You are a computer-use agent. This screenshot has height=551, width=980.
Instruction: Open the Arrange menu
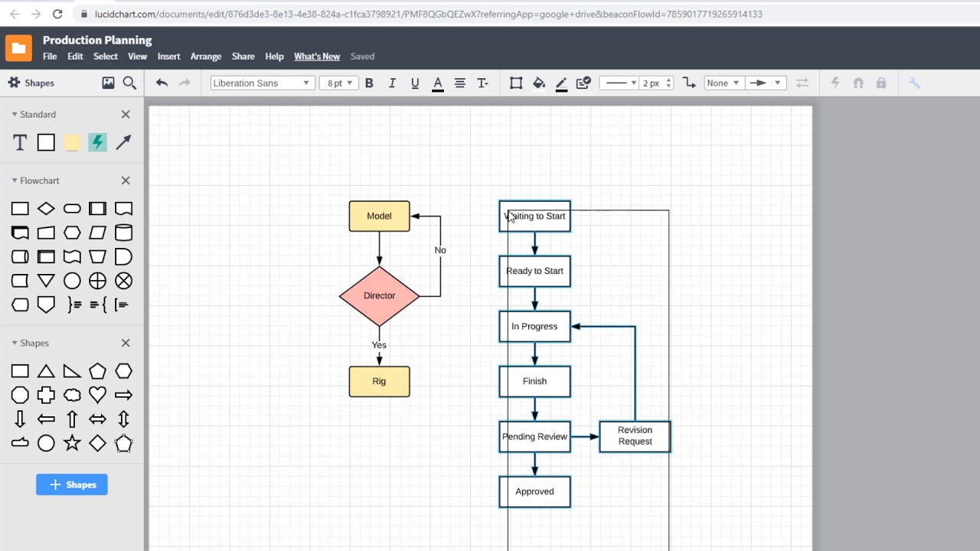(x=206, y=56)
